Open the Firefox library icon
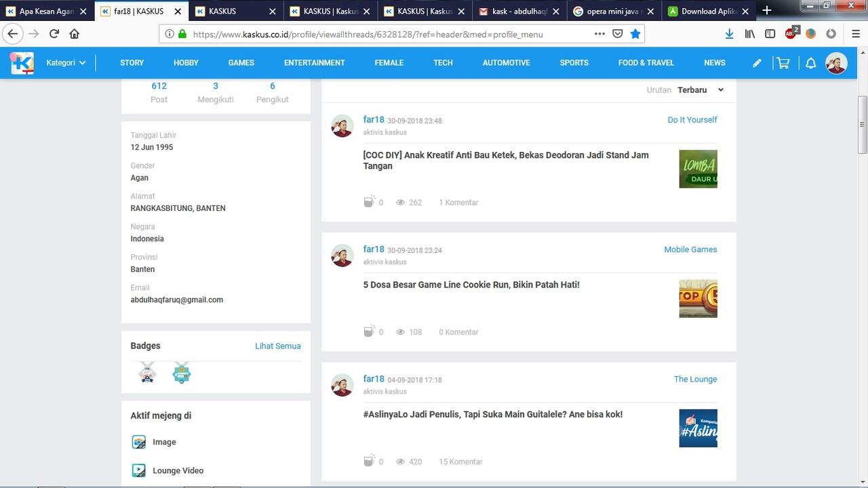 749,34
